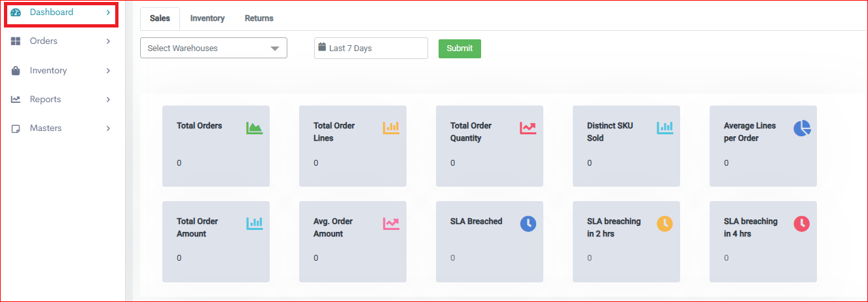The width and height of the screenshot is (868, 302).
Task: Expand the Masters menu chevron
Action: (109, 128)
